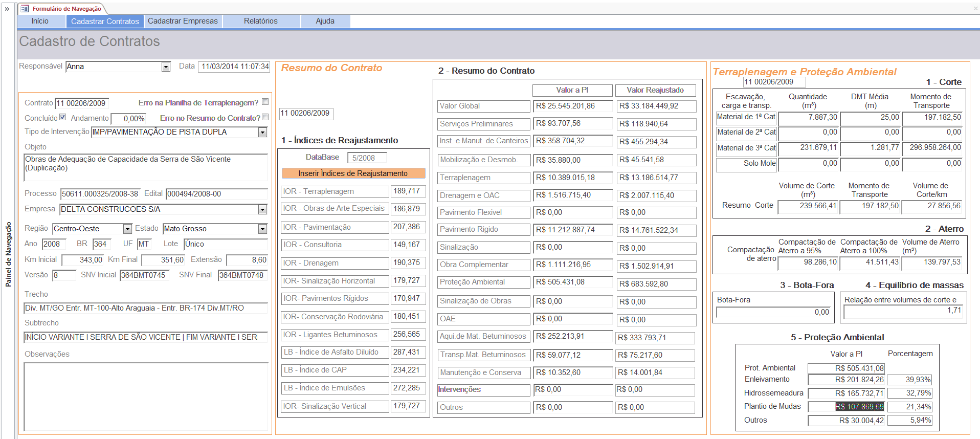The width and height of the screenshot is (980, 439).
Task: Click the Painel de Navegação sidebar
Action: point(8,254)
